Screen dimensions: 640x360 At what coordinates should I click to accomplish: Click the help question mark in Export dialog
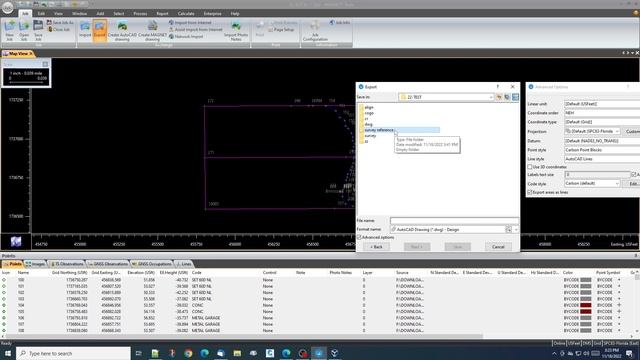click(x=498, y=87)
